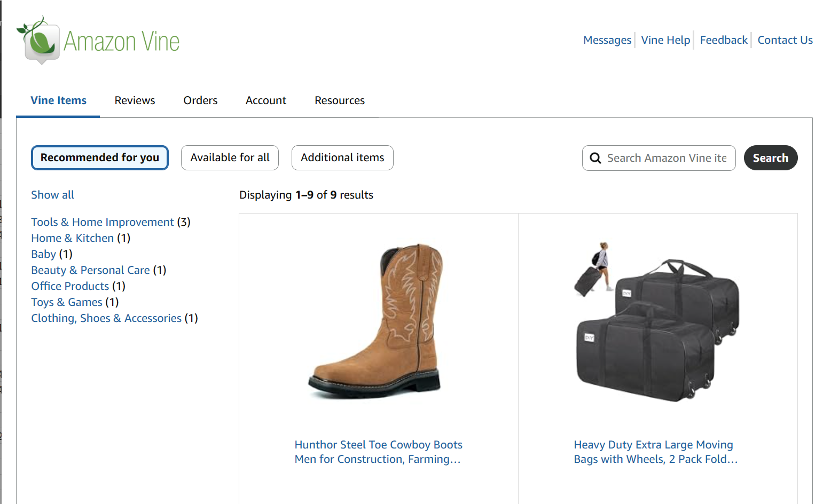Filter by Toys & Games category

coord(67,302)
